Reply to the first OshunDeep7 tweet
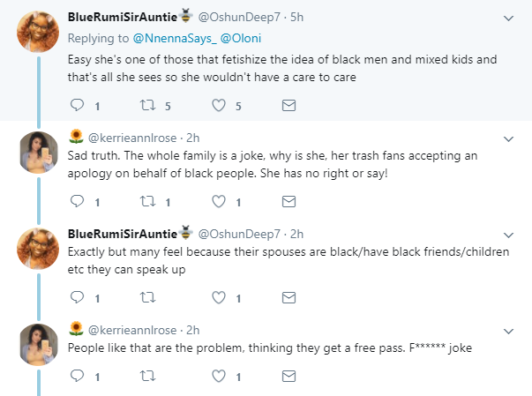This screenshot has height=396, width=532. tap(77, 105)
